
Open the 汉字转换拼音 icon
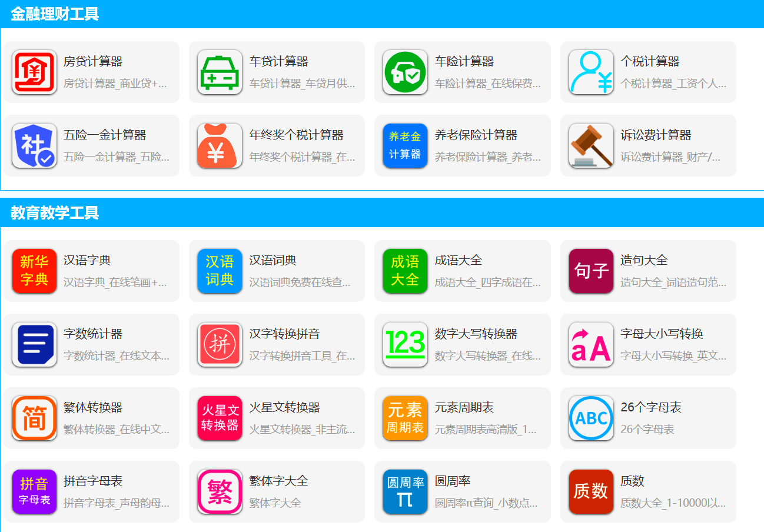219,345
